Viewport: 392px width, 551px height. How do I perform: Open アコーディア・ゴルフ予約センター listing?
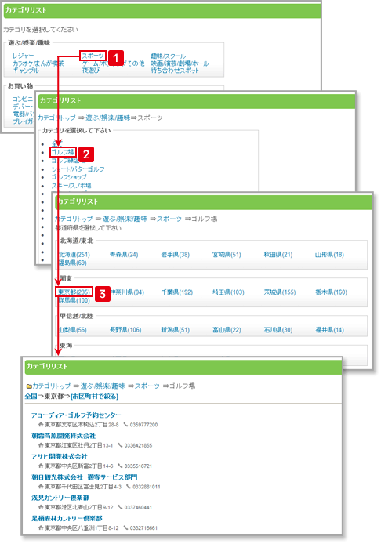76,415
